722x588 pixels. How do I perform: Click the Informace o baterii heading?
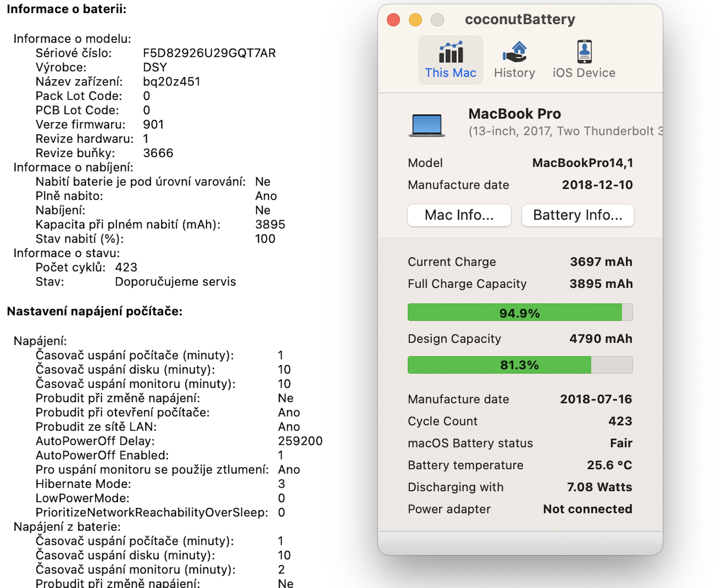(x=66, y=9)
